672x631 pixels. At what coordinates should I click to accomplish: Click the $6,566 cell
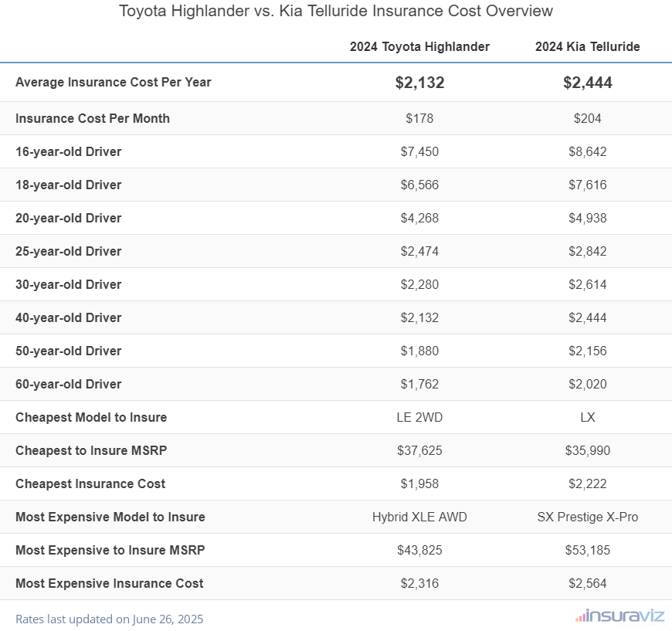click(419, 185)
